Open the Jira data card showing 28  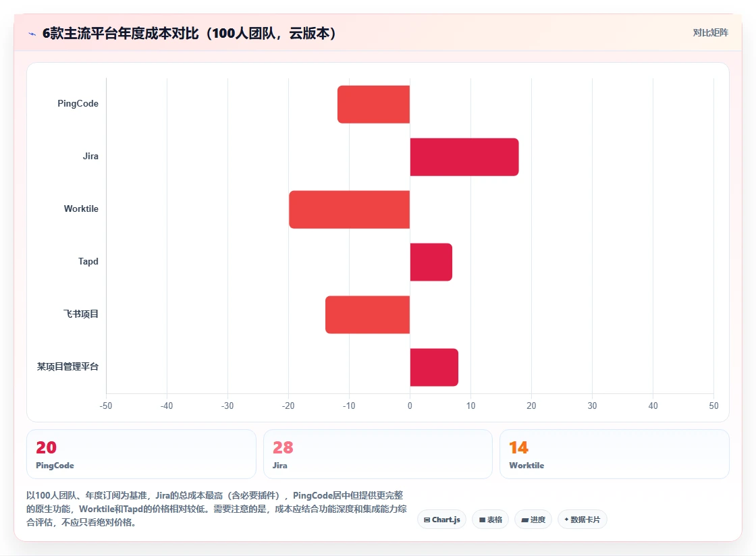click(x=378, y=454)
